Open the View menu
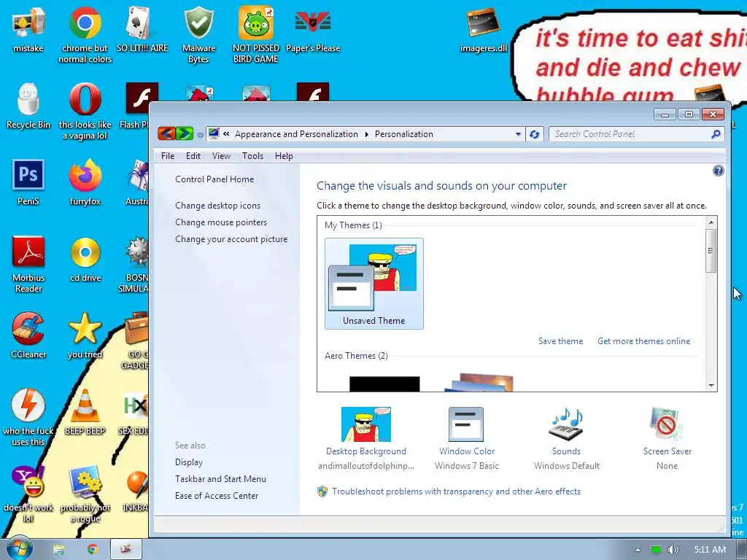Viewport: 747px width, 560px height. pyautogui.click(x=221, y=156)
